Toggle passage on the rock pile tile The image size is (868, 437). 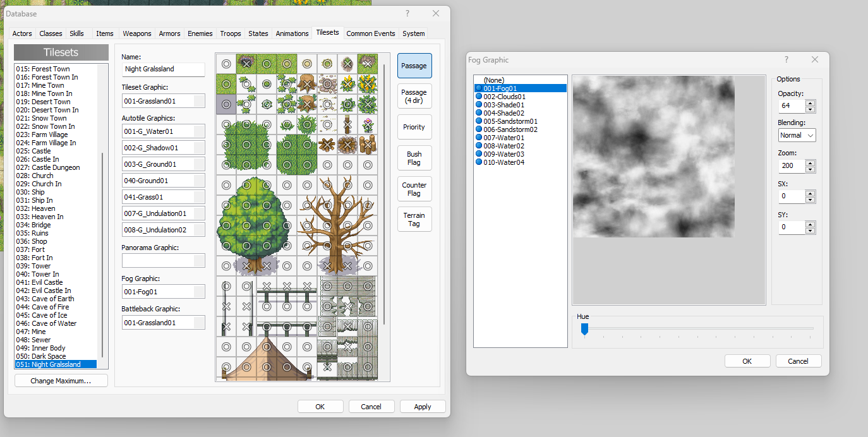pos(327,84)
